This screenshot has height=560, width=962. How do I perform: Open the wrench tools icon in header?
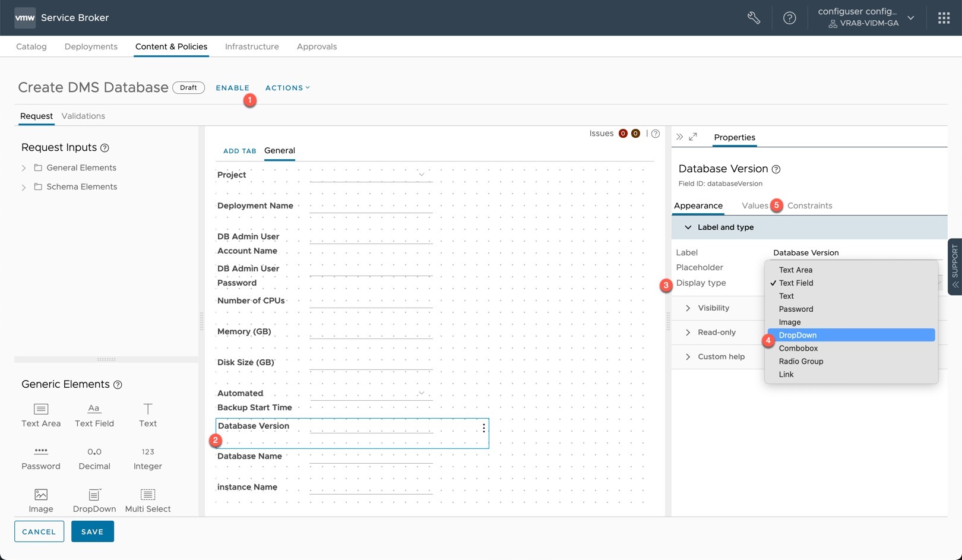[x=754, y=18]
